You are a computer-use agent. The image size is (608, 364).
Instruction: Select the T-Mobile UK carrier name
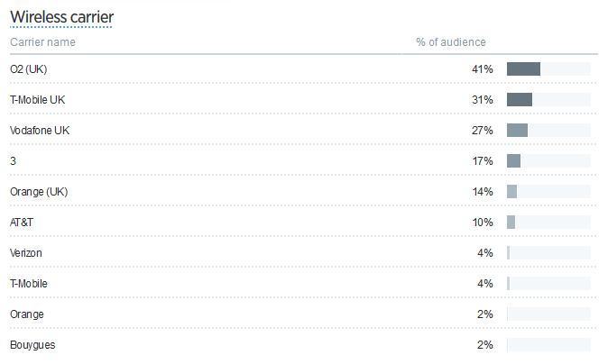tap(38, 100)
